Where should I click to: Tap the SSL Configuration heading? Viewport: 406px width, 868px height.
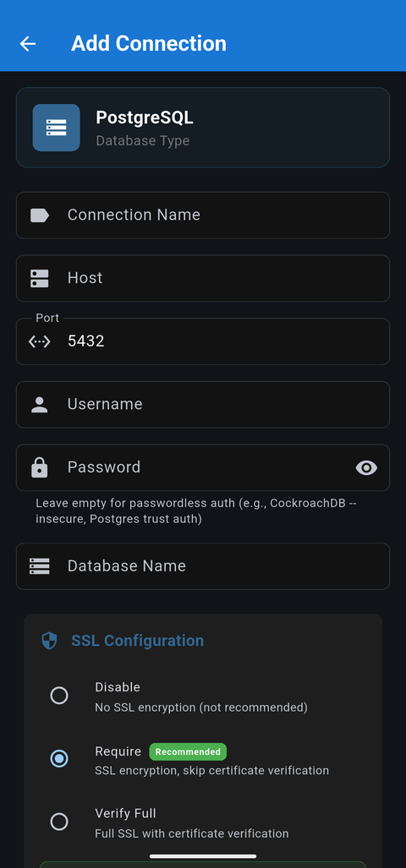pos(137,641)
